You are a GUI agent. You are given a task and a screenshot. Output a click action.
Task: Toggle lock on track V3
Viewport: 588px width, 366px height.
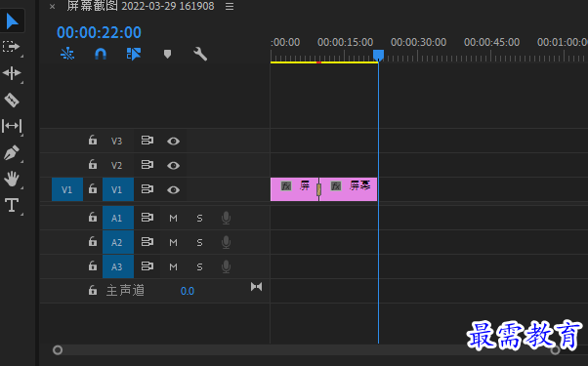click(93, 141)
